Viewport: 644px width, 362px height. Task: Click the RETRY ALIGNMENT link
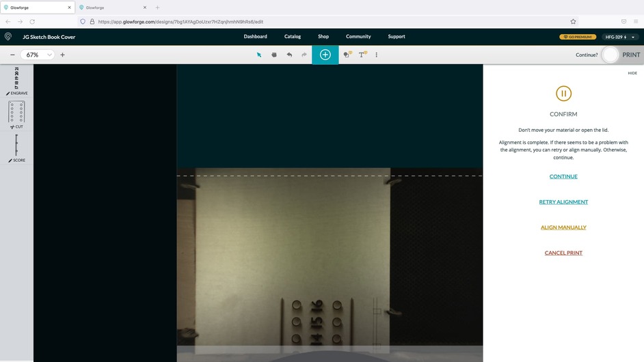pyautogui.click(x=563, y=202)
